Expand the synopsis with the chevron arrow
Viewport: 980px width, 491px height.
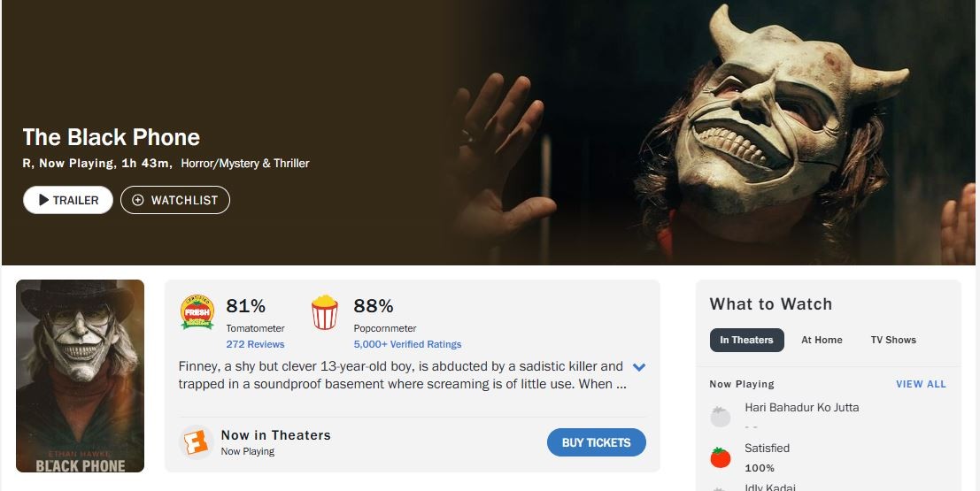tap(639, 367)
